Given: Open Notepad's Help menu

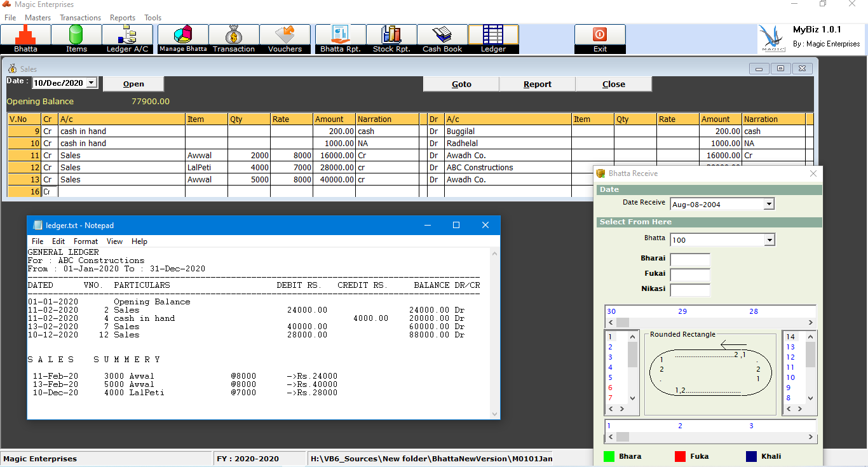Looking at the screenshot, I should 139,241.
